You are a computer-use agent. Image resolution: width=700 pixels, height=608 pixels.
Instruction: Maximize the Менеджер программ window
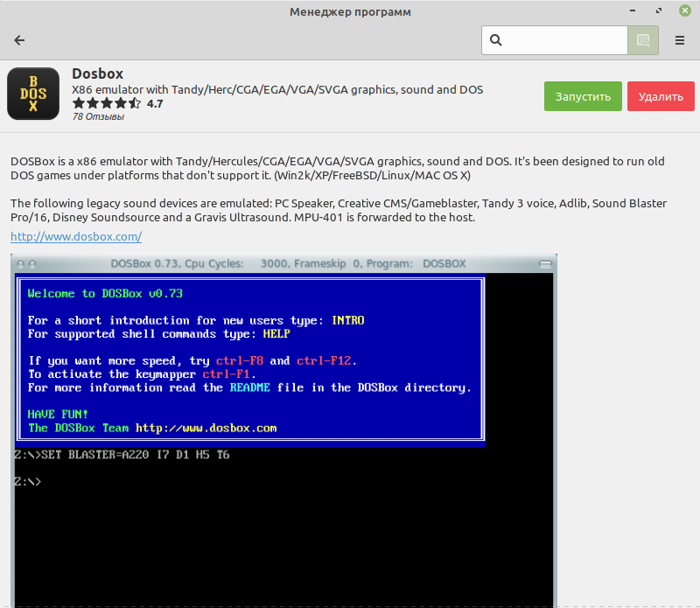[659, 10]
